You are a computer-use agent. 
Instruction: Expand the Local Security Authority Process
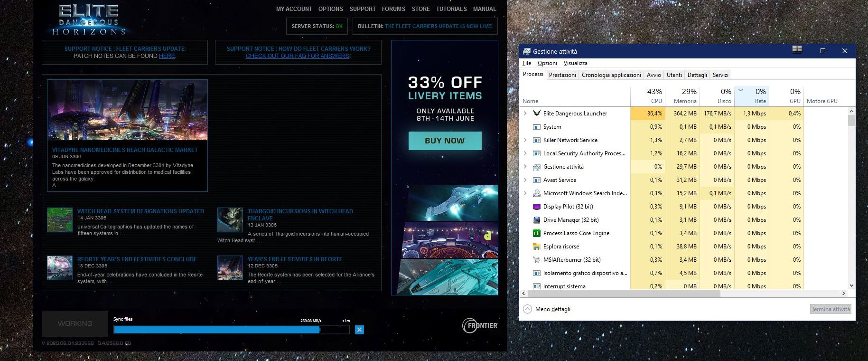coord(525,153)
